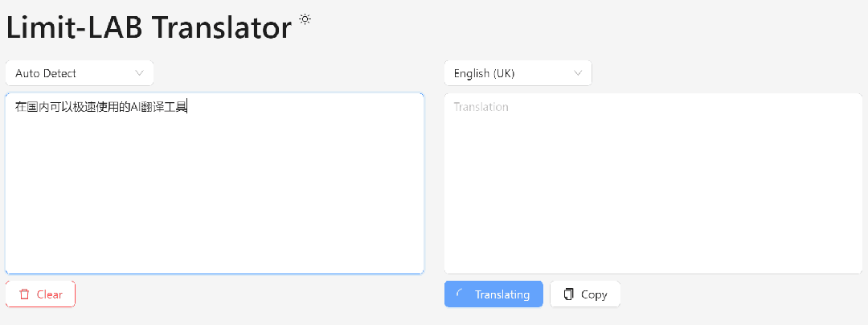This screenshot has height=325, width=868.
Task: Click the loading spinner in the Translating button
Action: click(459, 294)
